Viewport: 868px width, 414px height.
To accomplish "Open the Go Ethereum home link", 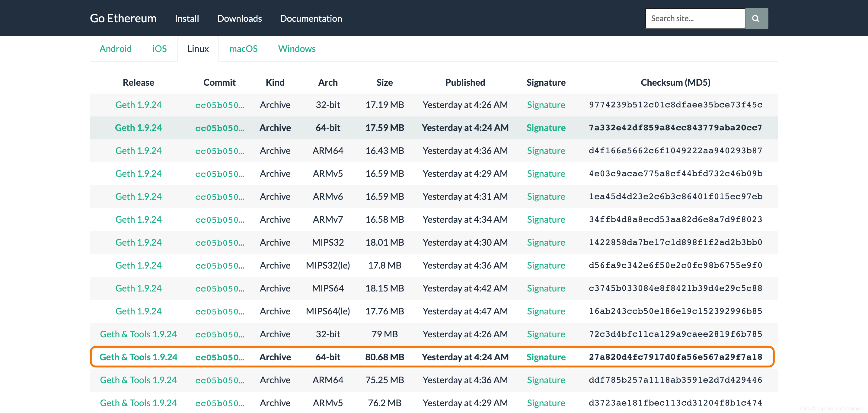I will 123,18.
